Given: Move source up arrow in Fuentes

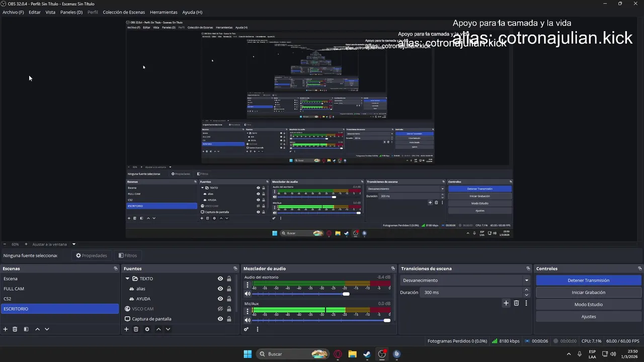Looking at the screenshot, I should click(158, 329).
